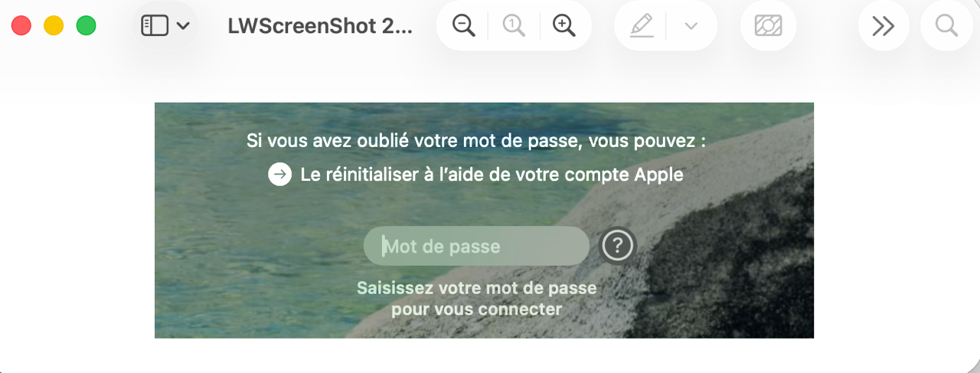Viewport: 980px width, 373px height.
Task: Select the Apple account reset text link
Action: click(x=492, y=175)
